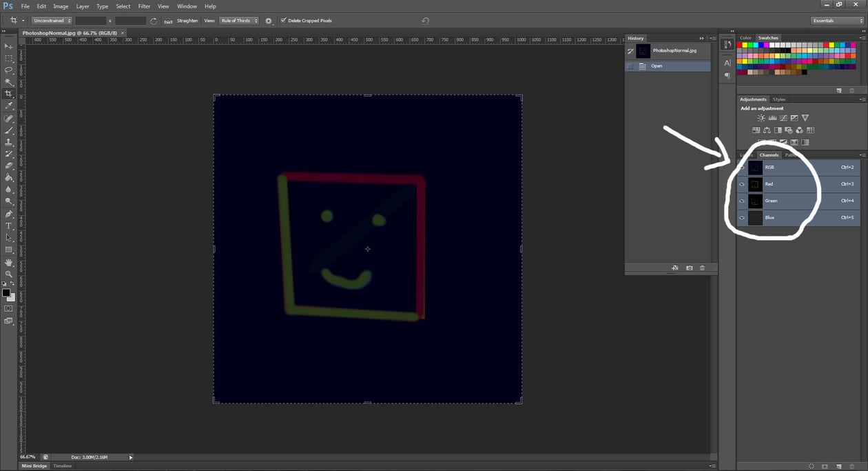Viewport: 868px width, 471px height.
Task: Uncheck Delete Cropped Pixels
Action: coord(283,21)
